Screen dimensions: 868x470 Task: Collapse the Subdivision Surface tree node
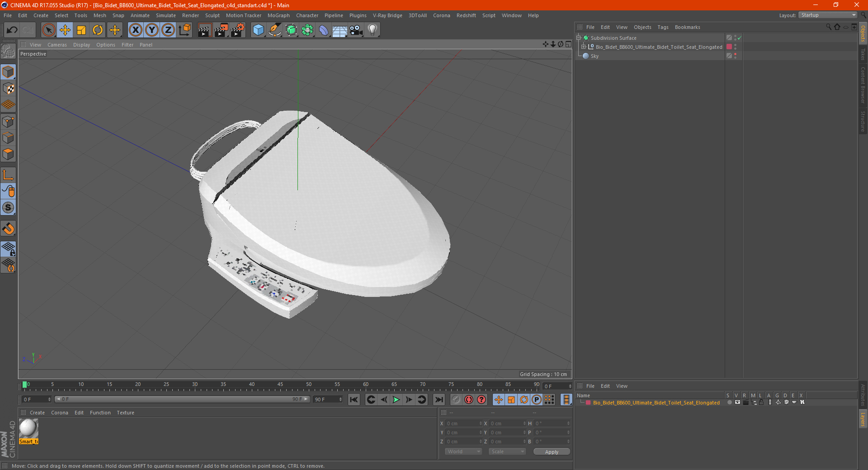click(578, 38)
